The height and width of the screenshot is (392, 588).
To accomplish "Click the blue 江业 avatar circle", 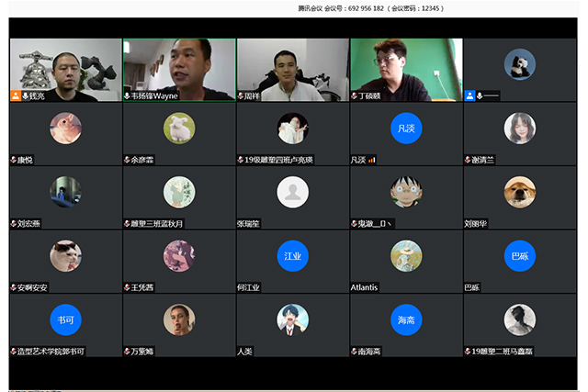I will click(292, 255).
